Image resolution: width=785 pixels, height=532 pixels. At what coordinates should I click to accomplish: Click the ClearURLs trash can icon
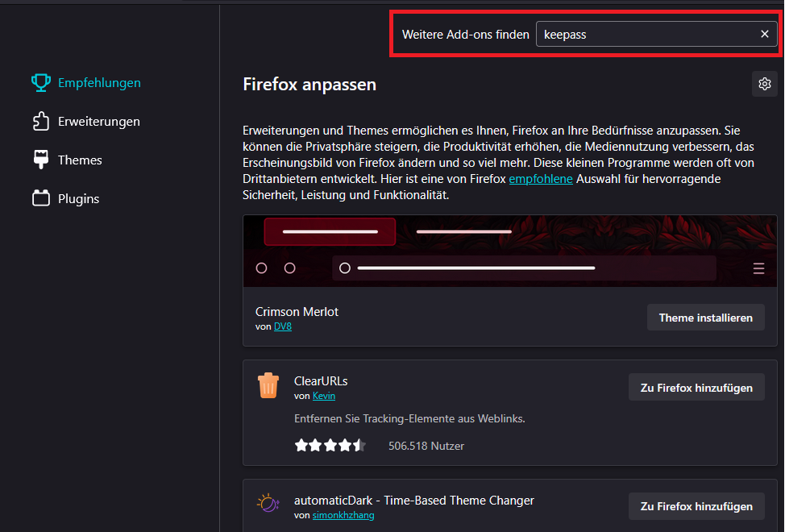[x=268, y=385]
